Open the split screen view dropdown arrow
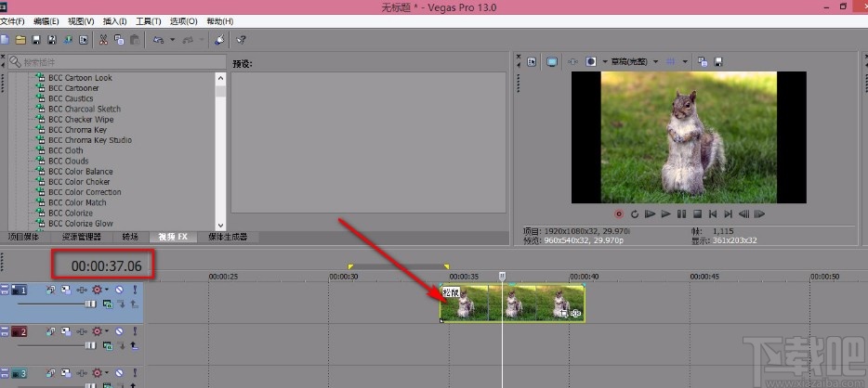Screen dimensions: 868x388 coord(604,62)
